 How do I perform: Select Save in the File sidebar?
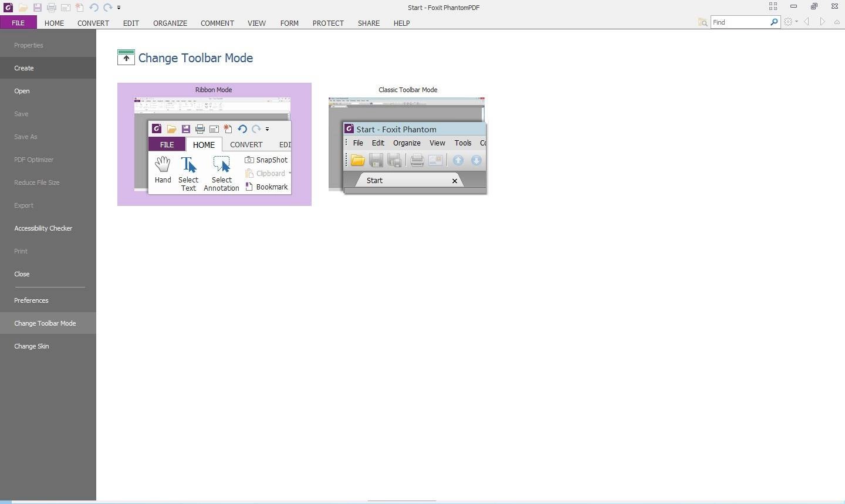tap(48, 114)
